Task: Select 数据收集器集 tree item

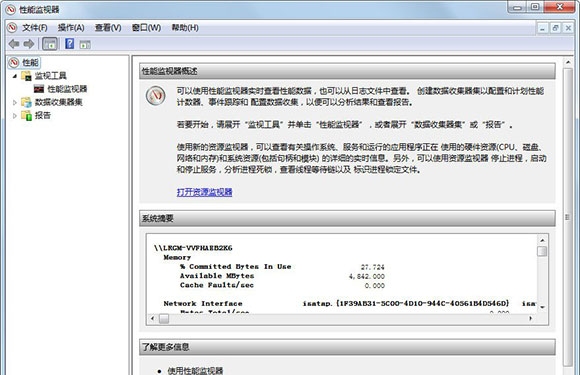Action: 58,102
